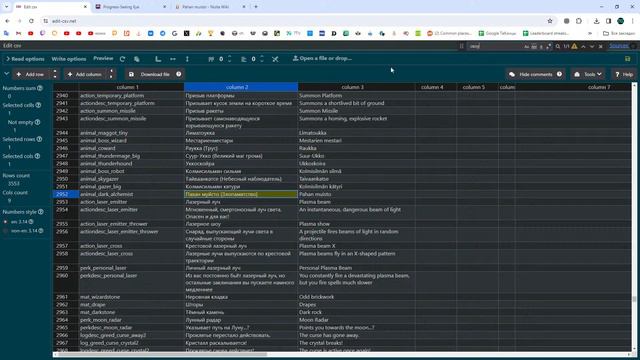Toggle match whole word in find widget
Image resolution: width=640 pixels, height=360 pixels.
(x=534, y=46)
